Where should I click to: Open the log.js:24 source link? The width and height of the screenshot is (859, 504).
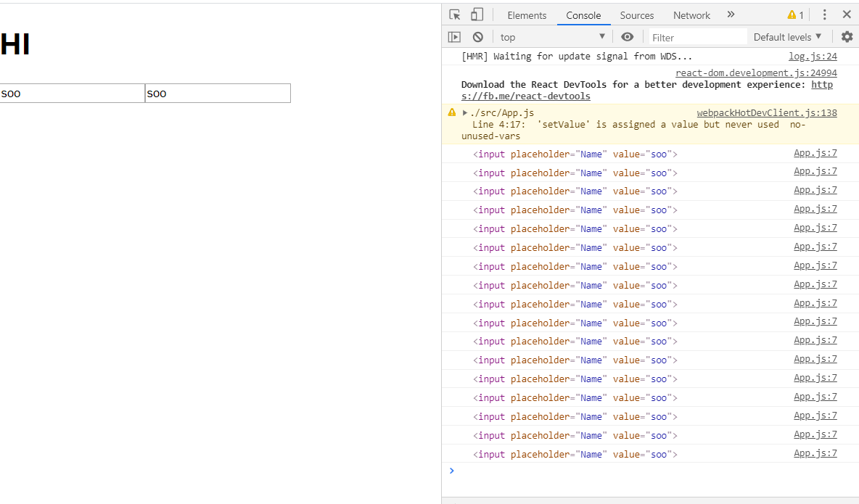[813, 57]
